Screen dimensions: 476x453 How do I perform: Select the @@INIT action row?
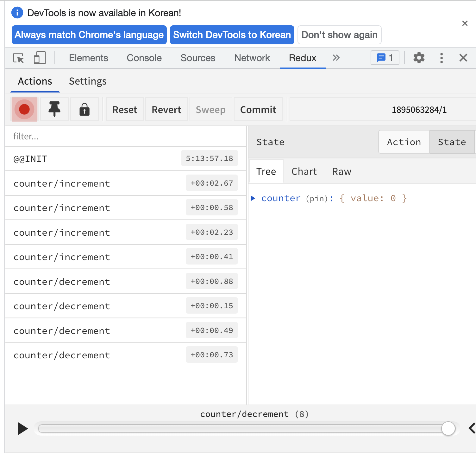pyautogui.click(x=126, y=159)
